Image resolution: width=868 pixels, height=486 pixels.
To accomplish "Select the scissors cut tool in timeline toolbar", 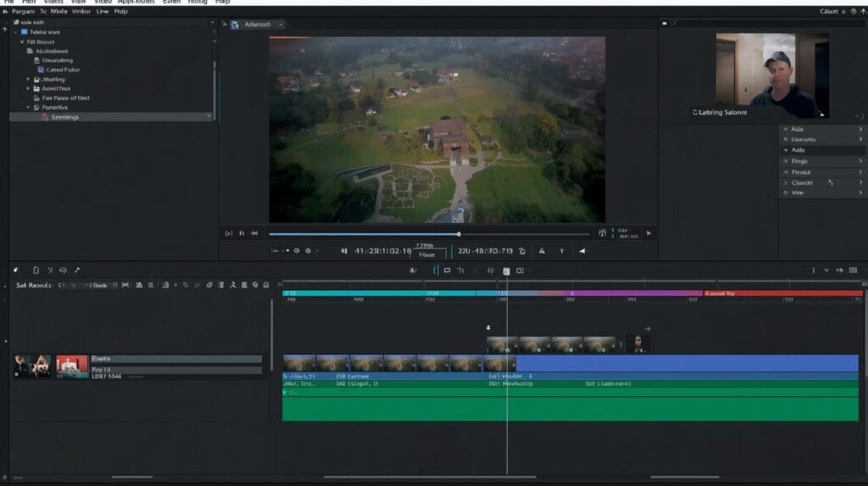I will (50, 270).
